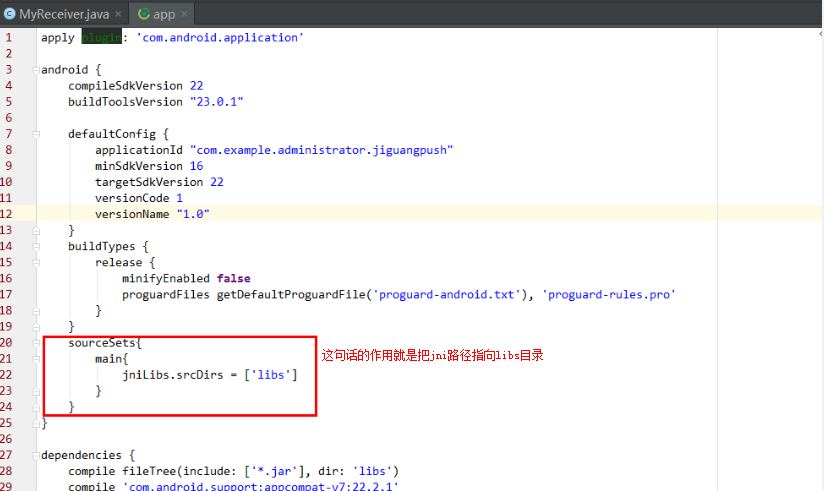Collapse the release block at line 15

[x=36, y=263]
